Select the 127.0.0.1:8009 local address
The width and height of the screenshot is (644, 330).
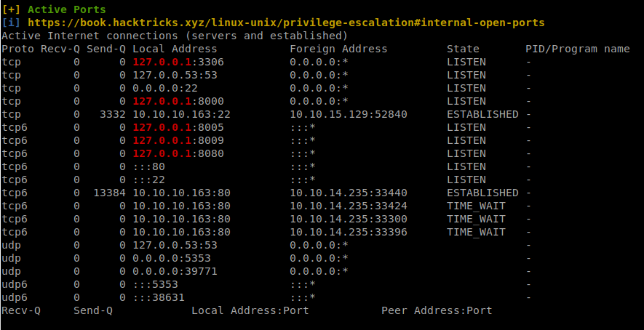[x=178, y=140]
